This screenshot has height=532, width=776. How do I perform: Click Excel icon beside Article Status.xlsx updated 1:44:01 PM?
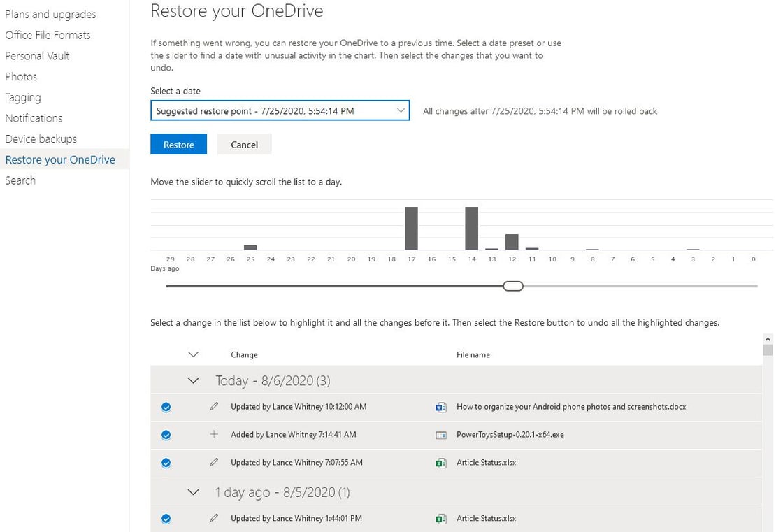coord(440,519)
